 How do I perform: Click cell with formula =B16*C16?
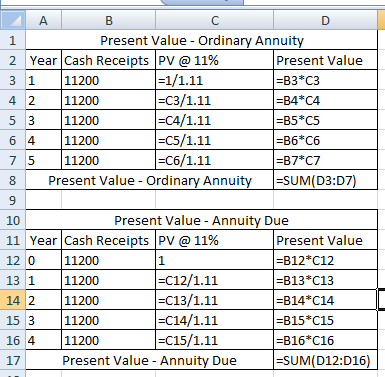326,340
